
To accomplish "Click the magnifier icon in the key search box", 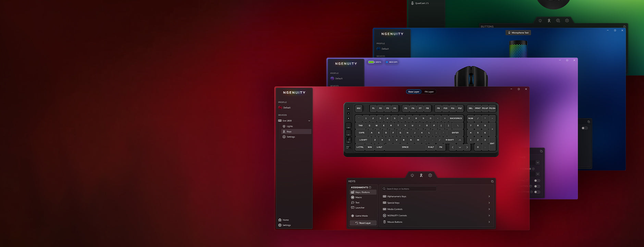I will pyautogui.click(x=384, y=189).
